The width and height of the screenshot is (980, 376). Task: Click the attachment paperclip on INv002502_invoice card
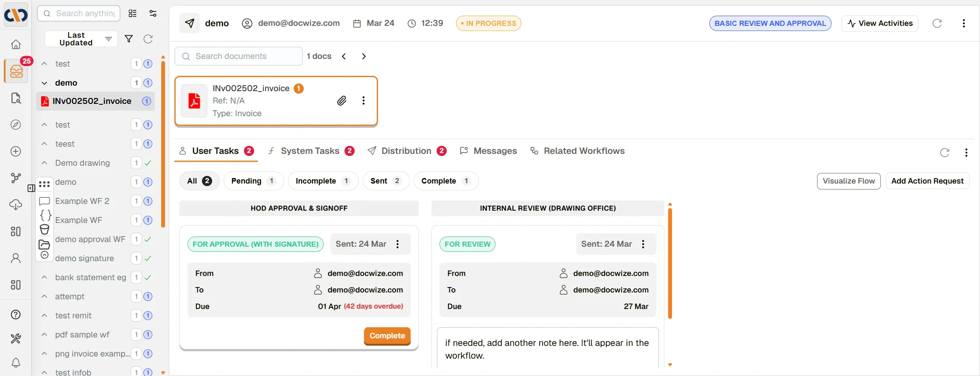pyautogui.click(x=342, y=100)
